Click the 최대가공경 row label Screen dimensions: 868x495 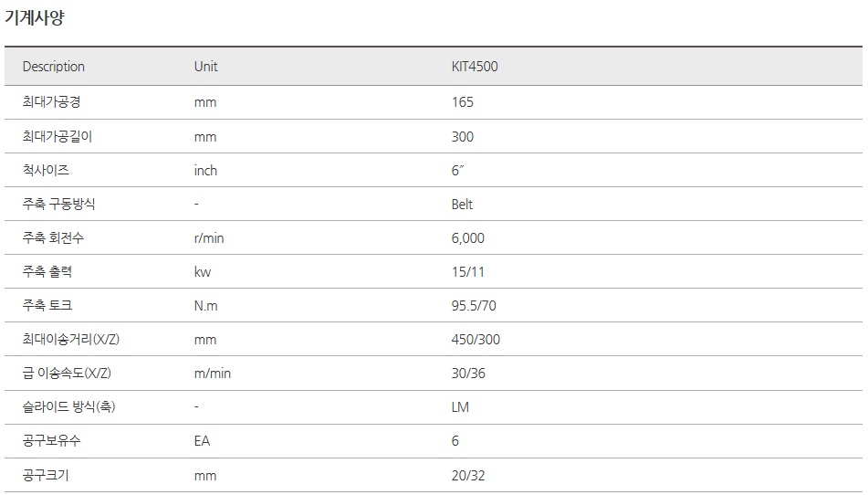[x=51, y=102]
